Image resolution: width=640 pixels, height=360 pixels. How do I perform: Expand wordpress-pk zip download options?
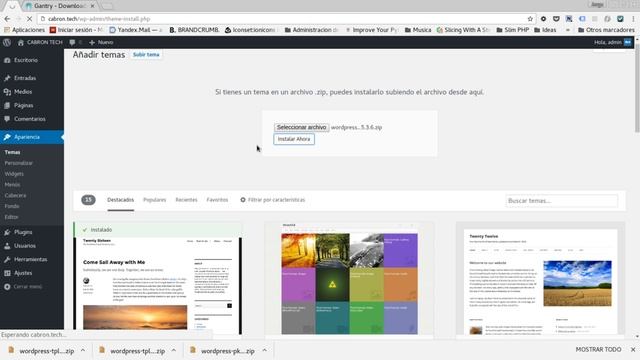pos(264,351)
